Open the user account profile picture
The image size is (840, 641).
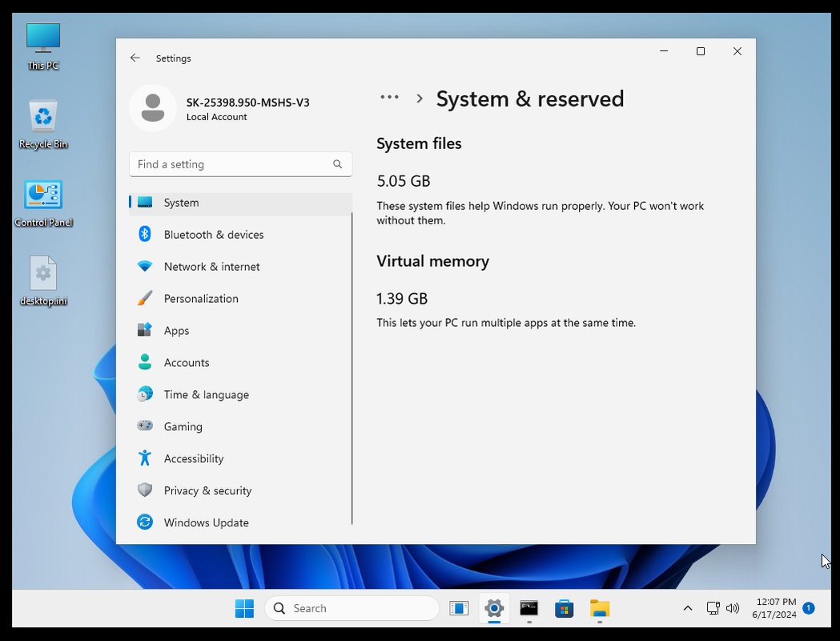click(153, 108)
